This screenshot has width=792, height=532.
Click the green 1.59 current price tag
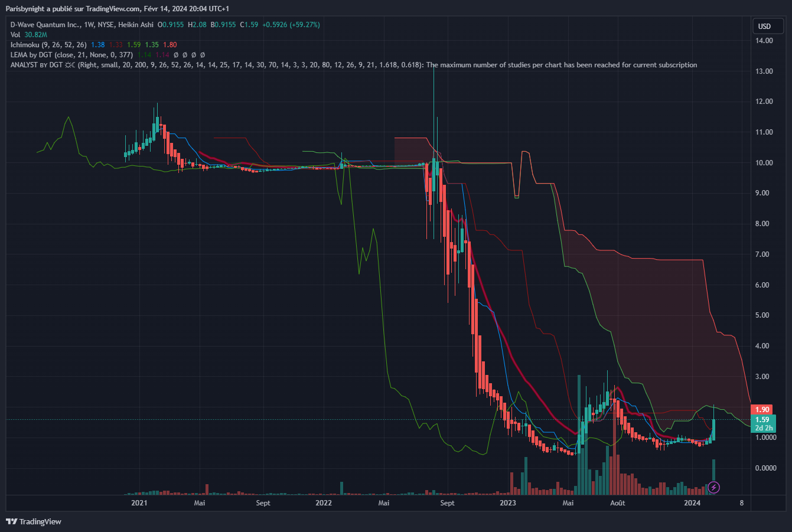[x=762, y=420]
